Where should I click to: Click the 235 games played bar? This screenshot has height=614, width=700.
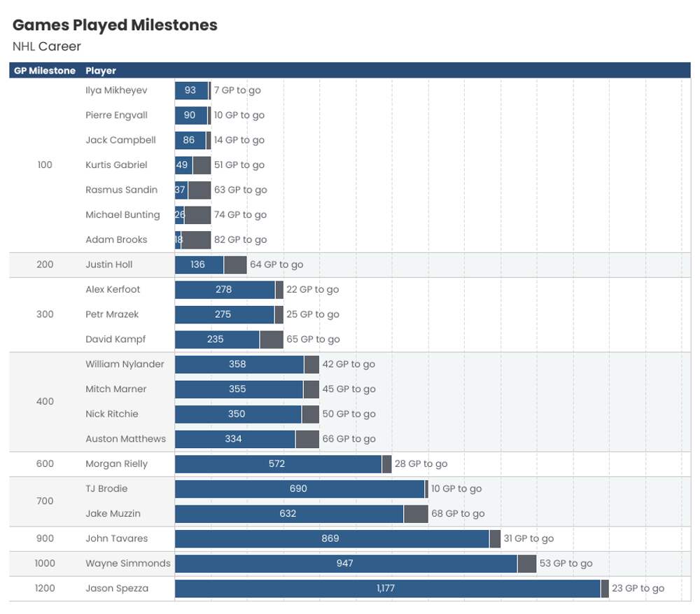pyautogui.click(x=217, y=340)
